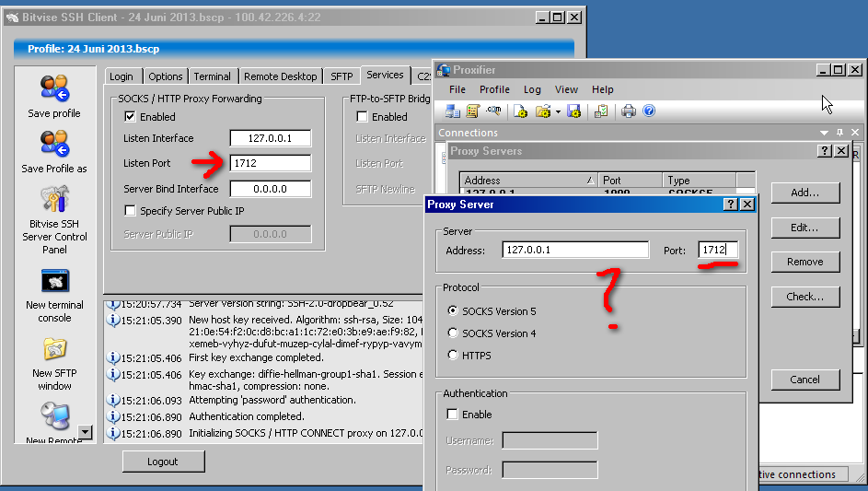This screenshot has height=491, width=868.
Task: Open the View menu
Action: click(x=566, y=89)
